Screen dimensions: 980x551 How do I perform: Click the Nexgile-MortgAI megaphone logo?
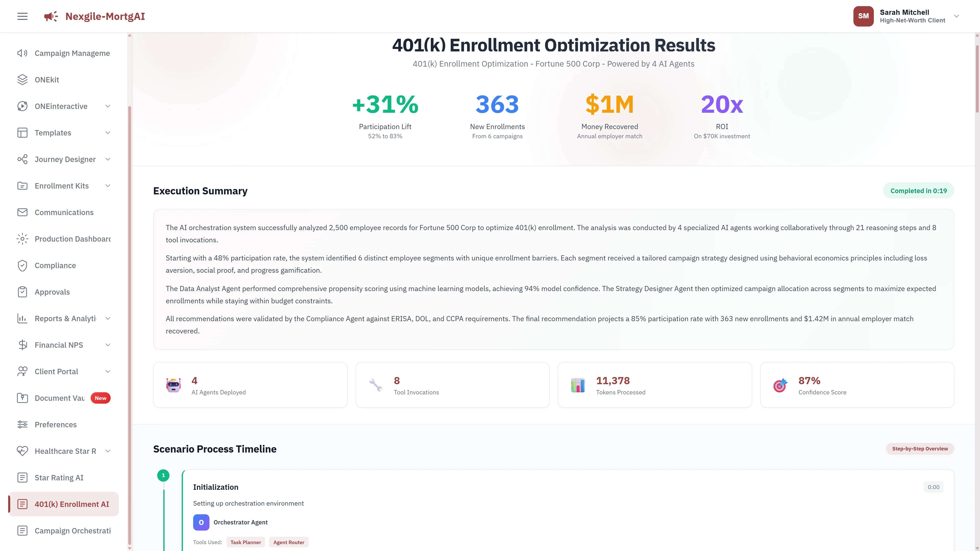pos(51,16)
